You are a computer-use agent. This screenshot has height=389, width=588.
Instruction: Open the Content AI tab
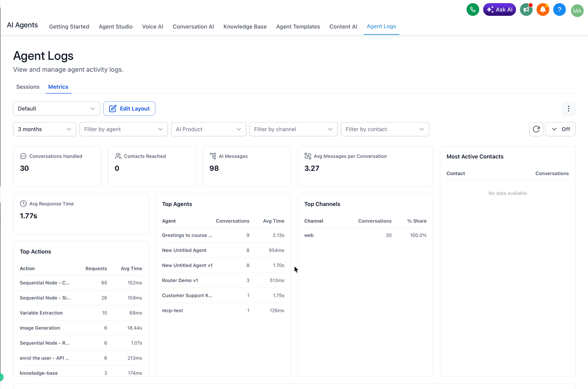click(x=343, y=27)
